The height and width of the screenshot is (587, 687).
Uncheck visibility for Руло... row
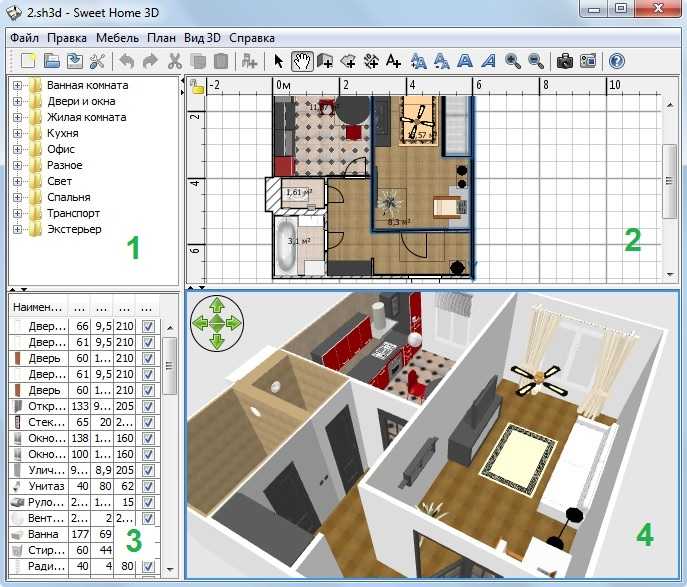tap(149, 502)
